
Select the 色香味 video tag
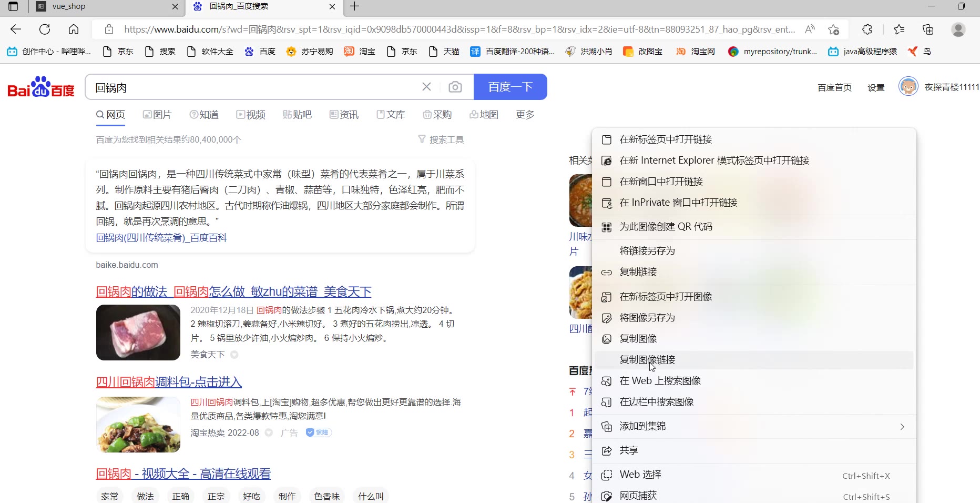[x=327, y=496]
